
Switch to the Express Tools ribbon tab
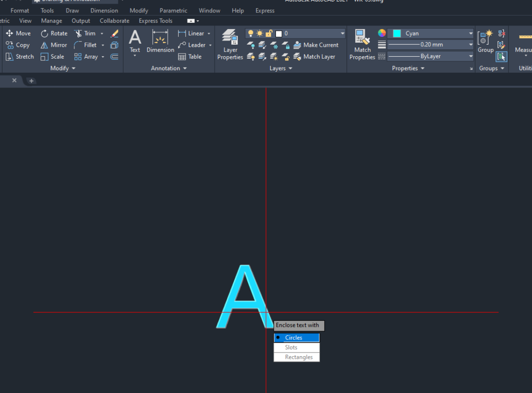[155, 21]
